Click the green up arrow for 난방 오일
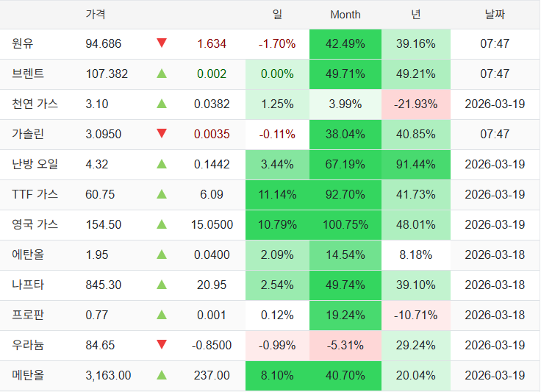The height and width of the screenshot is (392, 541). pyautogui.click(x=162, y=164)
